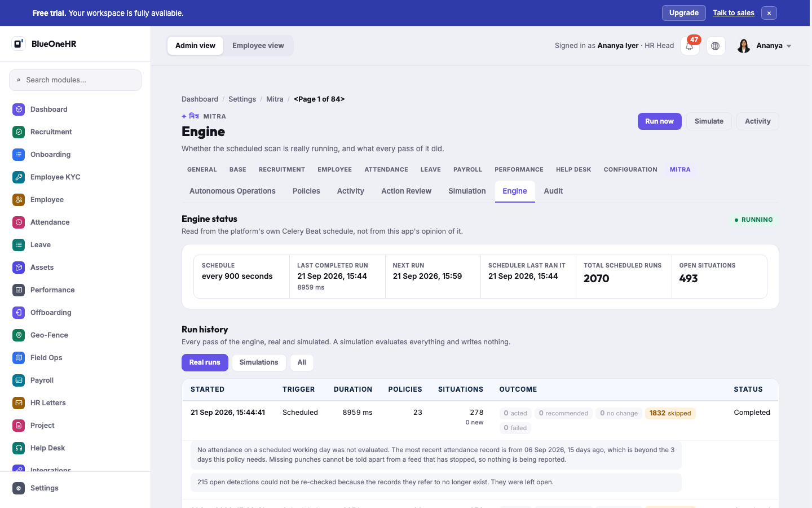Click the Attendance clock icon
Screen dimensions: 812x508
[x=19, y=222]
